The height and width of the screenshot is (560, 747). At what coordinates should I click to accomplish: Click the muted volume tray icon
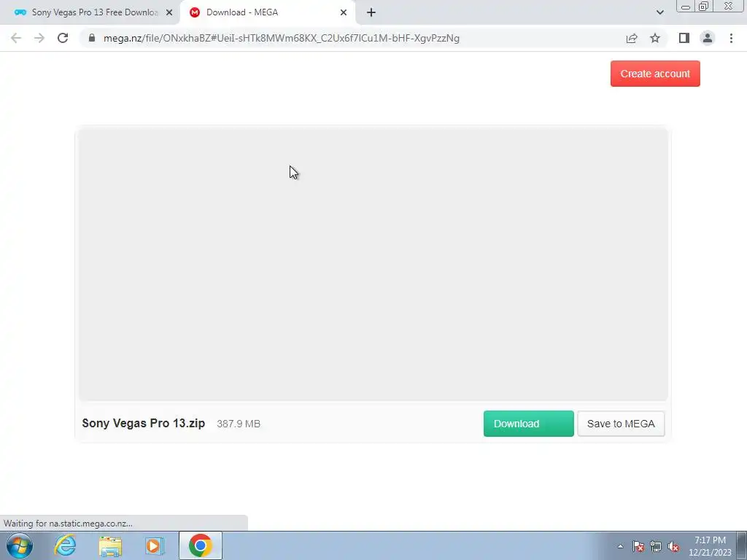(673, 546)
